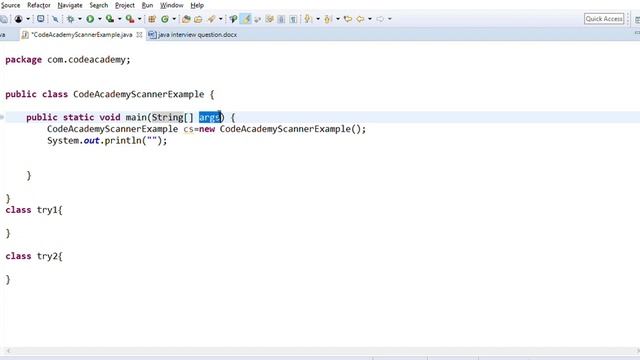The height and width of the screenshot is (360, 640).
Task: Click the green New Java Class icon
Action: click(165, 19)
